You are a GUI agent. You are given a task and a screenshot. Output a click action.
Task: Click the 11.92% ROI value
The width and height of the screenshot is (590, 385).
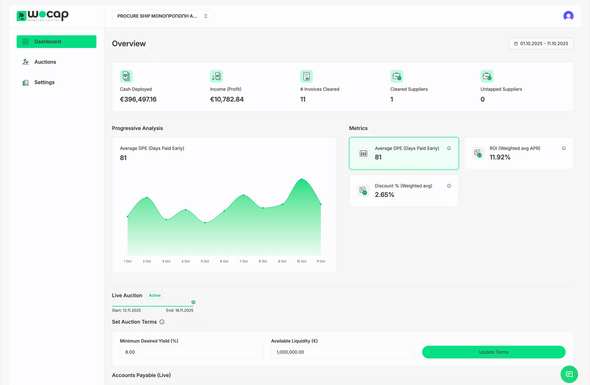pos(500,157)
